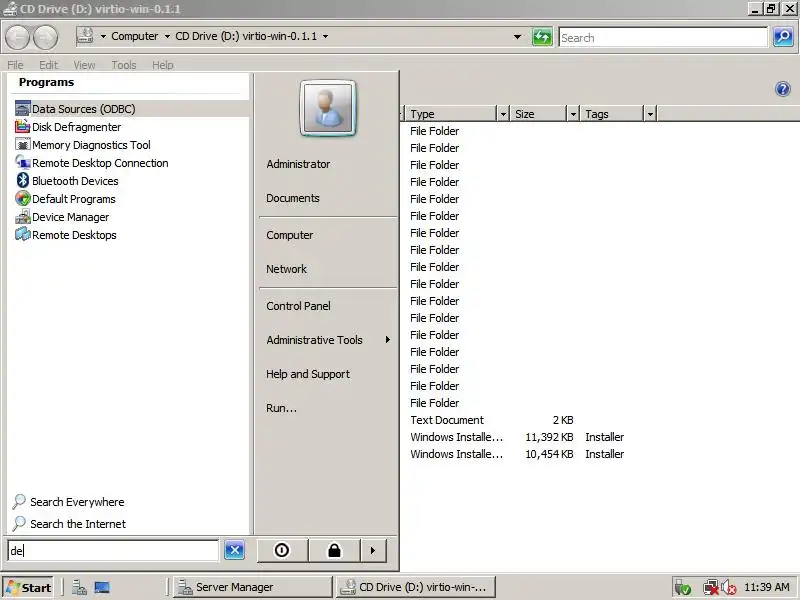Click Computer in the address breadcrumb
The width and height of the screenshot is (800, 600).
click(x=135, y=36)
